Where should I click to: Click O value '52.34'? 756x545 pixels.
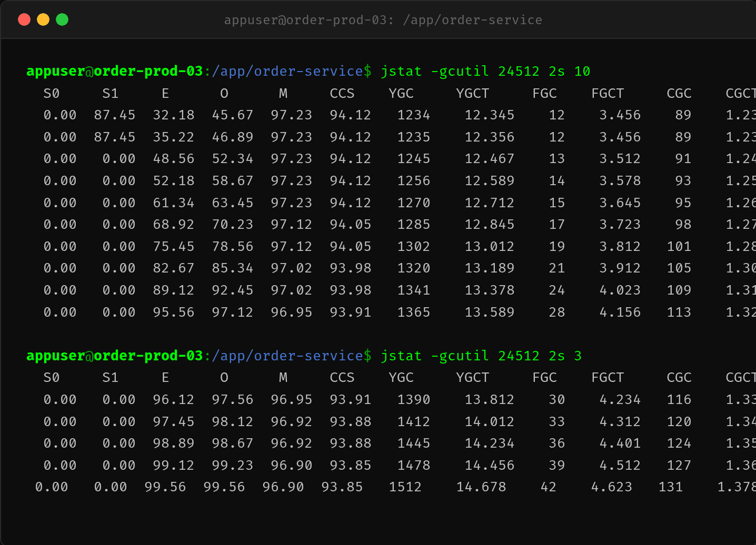coord(233,158)
